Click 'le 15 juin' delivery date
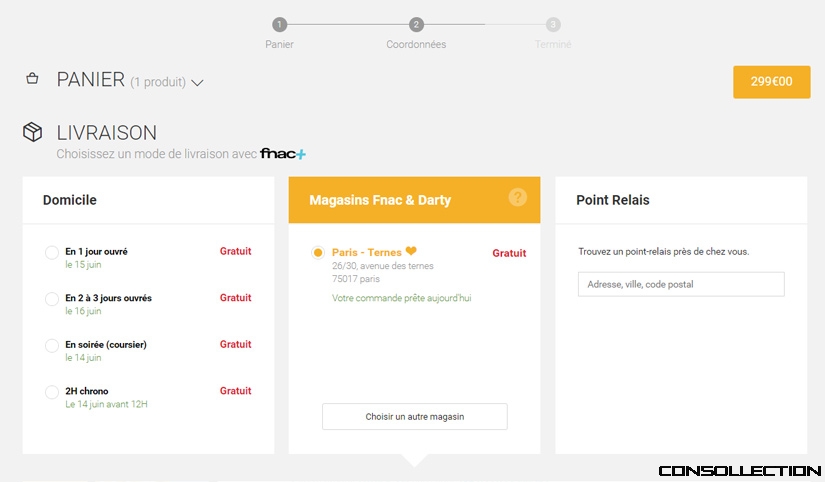This screenshot has width=825, height=482. [x=83, y=265]
